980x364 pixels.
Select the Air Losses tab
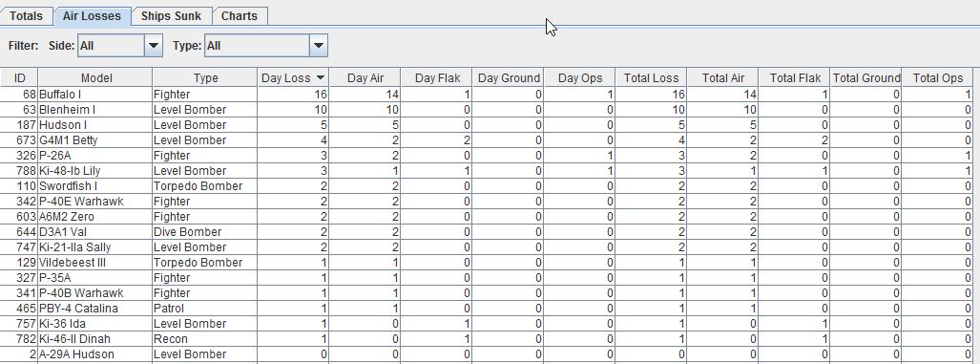point(92,16)
